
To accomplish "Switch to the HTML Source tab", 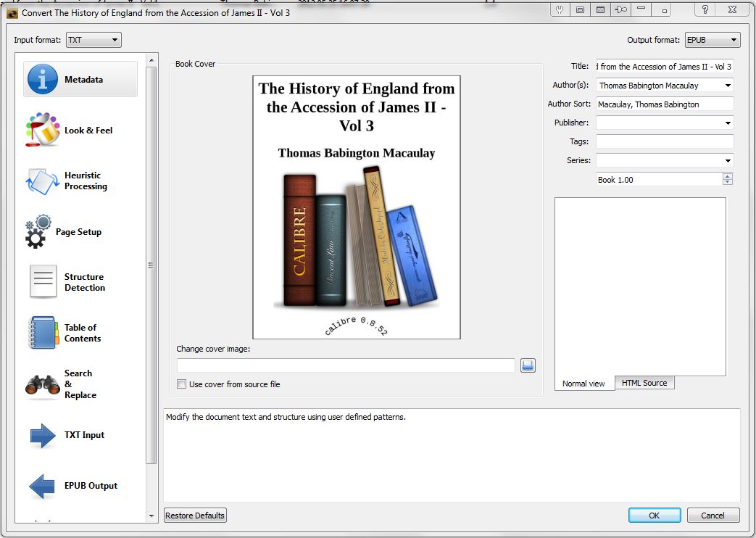I will 644,383.
